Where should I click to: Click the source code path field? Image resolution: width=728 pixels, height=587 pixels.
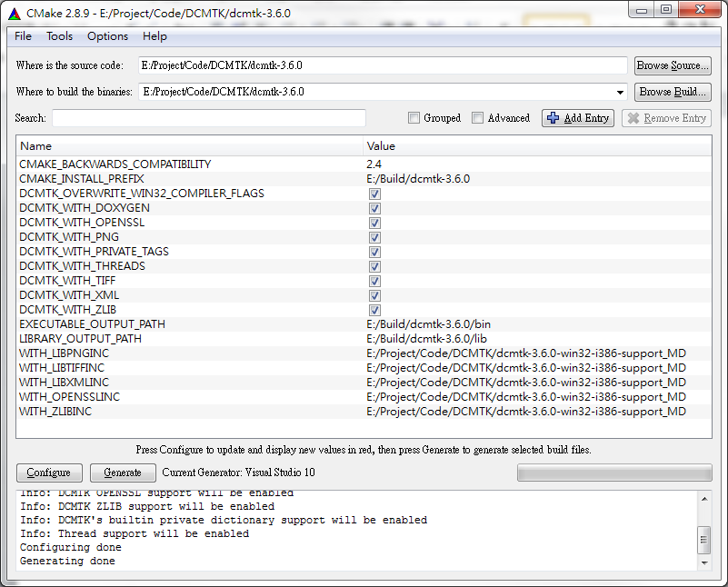click(383, 65)
